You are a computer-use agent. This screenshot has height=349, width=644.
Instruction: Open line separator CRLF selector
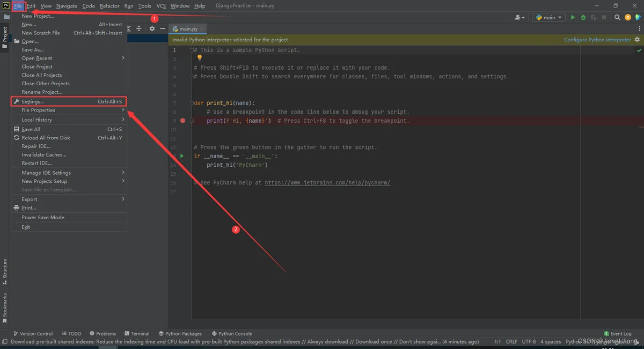point(511,341)
